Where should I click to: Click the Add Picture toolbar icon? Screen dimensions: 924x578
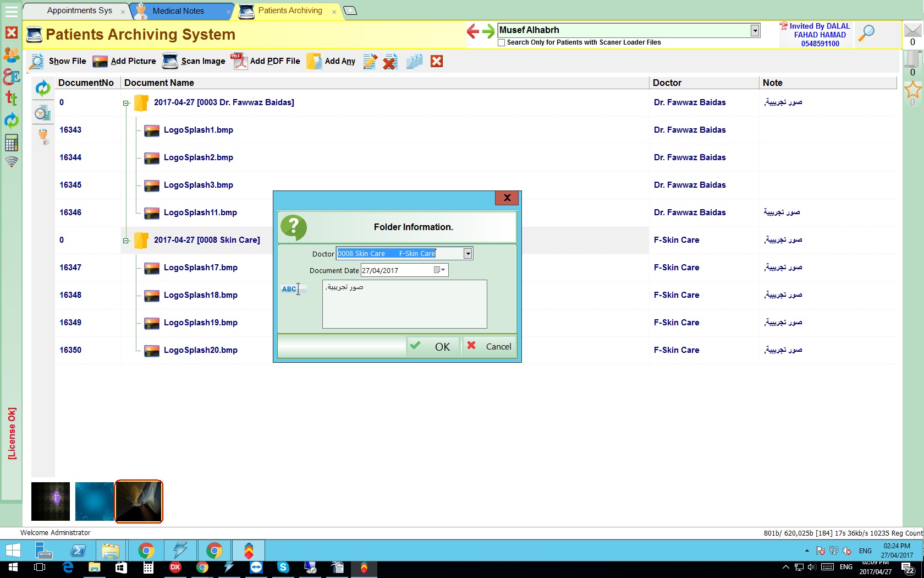100,61
